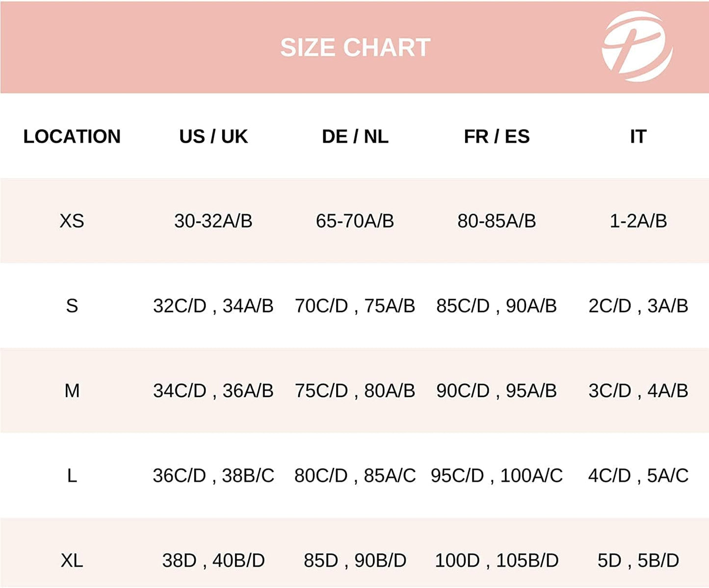Click the 65-70A/B DE/NL cell
The image size is (709, 588).
tap(355, 221)
